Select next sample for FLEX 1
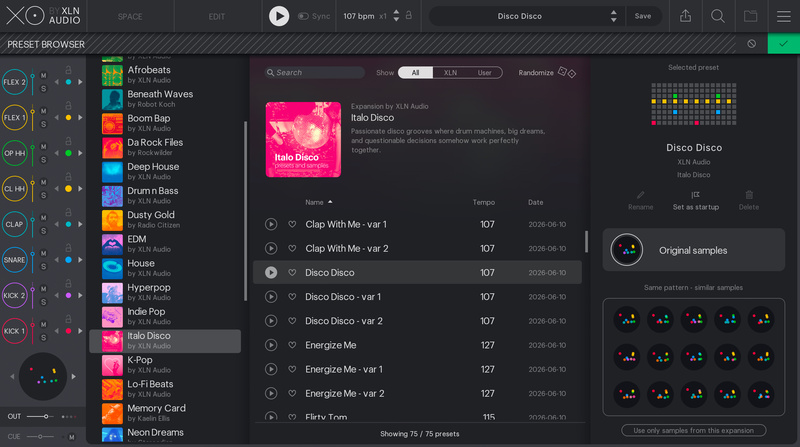Image resolution: width=800 pixels, height=447 pixels. (80, 117)
